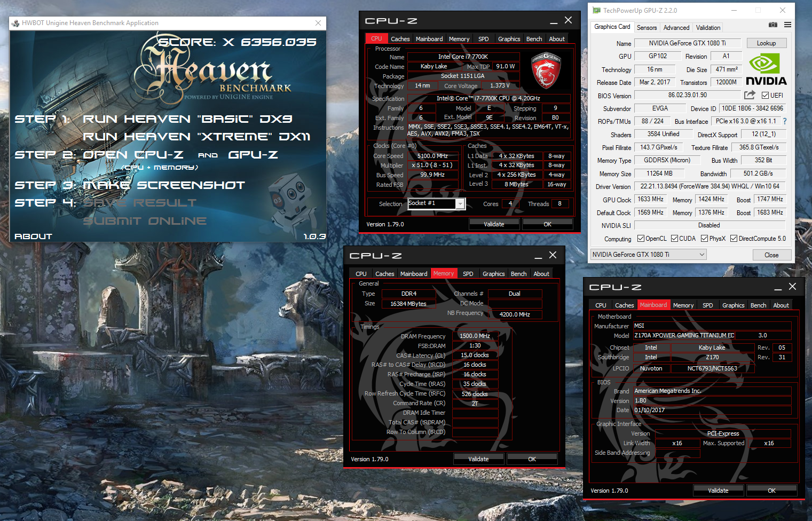This screenshot has width=812, height=521.
Task: Click Save Result in Heaven app
Action: [140, 203]
